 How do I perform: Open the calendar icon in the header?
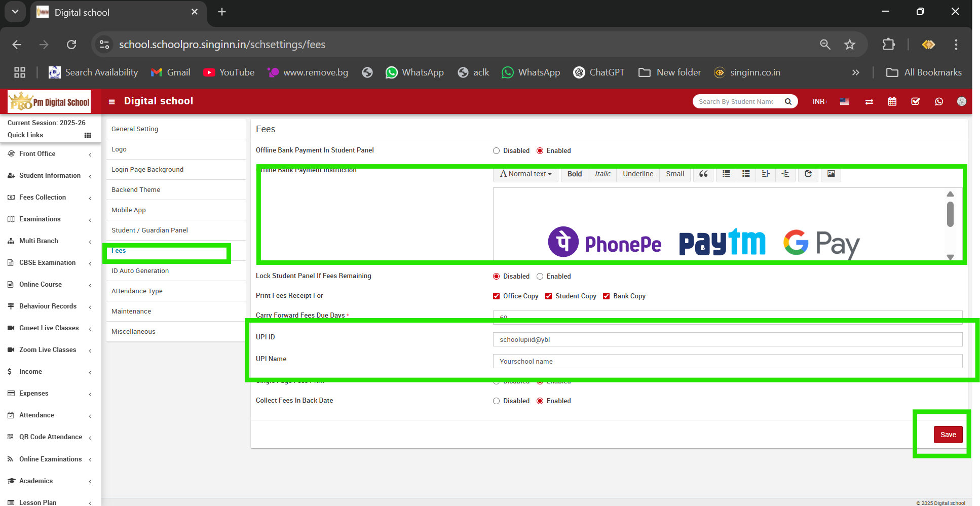[x=892, y=102]
